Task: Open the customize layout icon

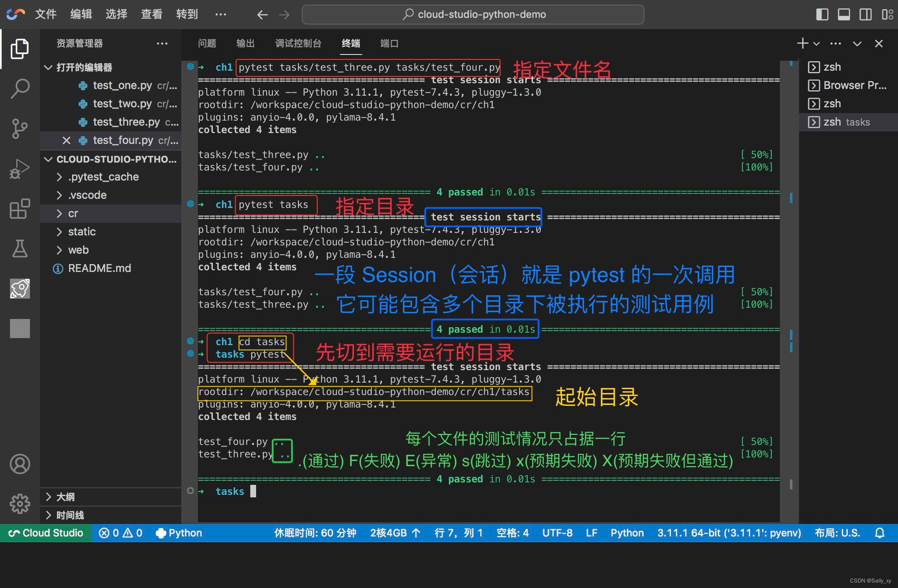Action: coord(887,15)
